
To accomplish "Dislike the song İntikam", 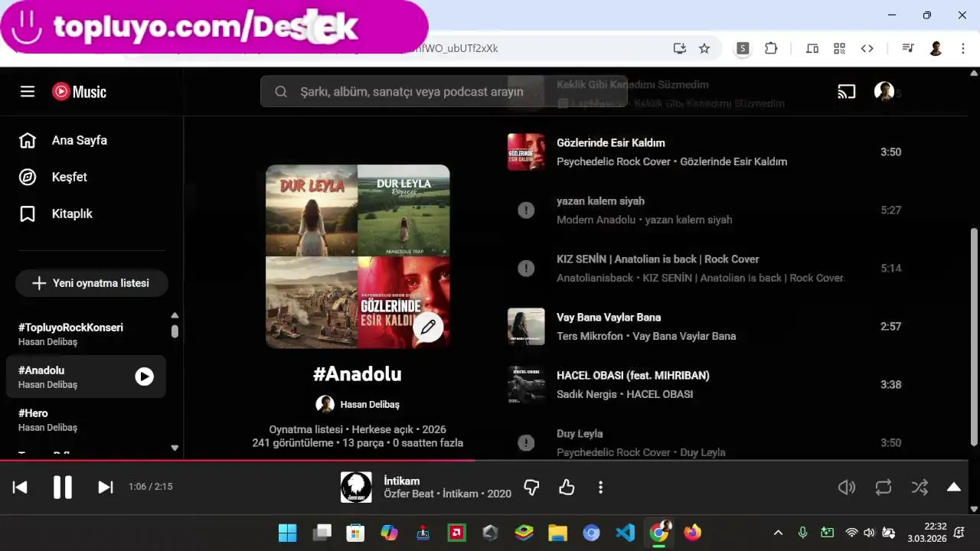I will [x=531, y=487].
